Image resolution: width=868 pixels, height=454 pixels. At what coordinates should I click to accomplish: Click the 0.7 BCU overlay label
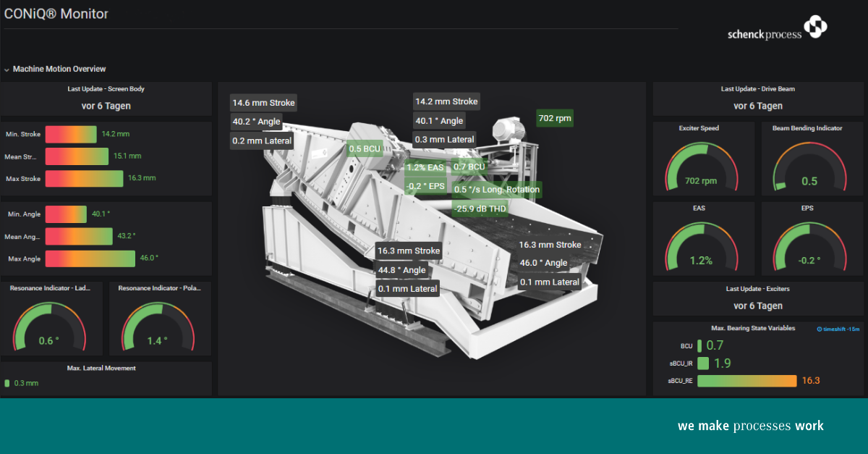[469, 167]
